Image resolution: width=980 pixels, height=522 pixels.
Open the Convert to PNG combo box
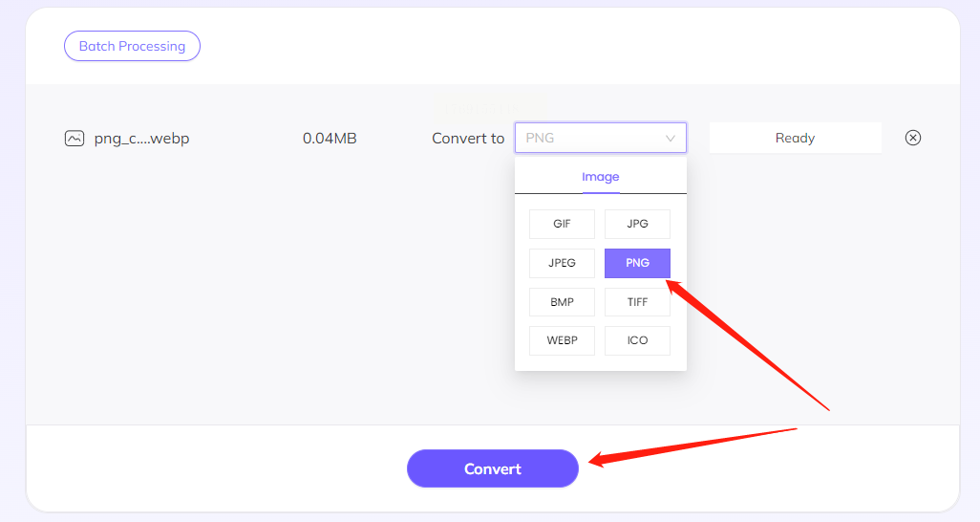pyautogui.click(x=600, y=138)
